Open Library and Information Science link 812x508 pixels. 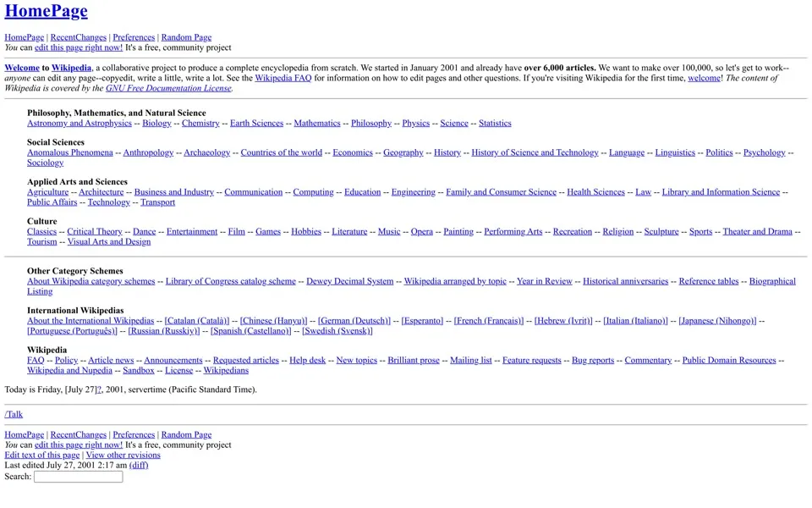click(721, 192)
